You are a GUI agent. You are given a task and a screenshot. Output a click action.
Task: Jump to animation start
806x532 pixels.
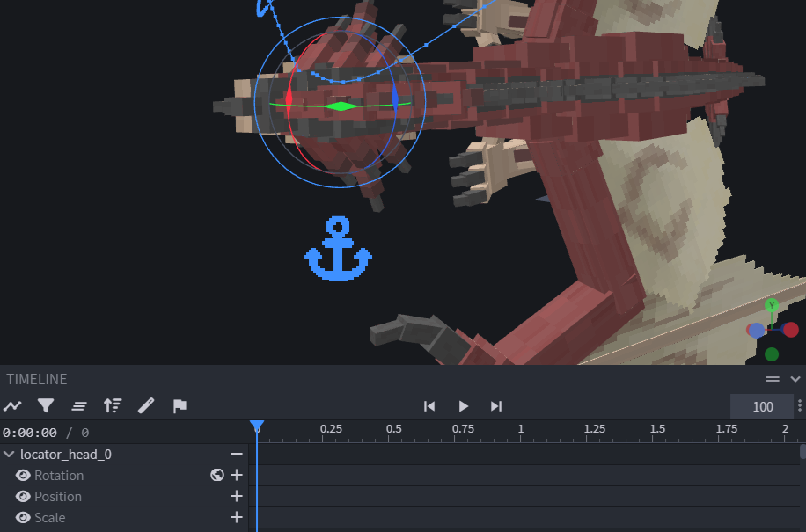point(429,405)
